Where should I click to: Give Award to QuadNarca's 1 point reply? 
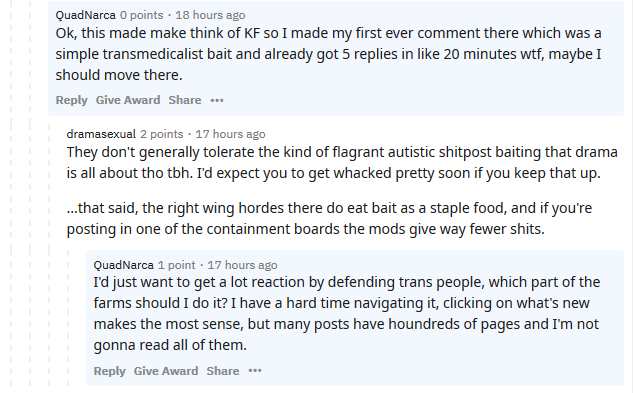(166, 371)
